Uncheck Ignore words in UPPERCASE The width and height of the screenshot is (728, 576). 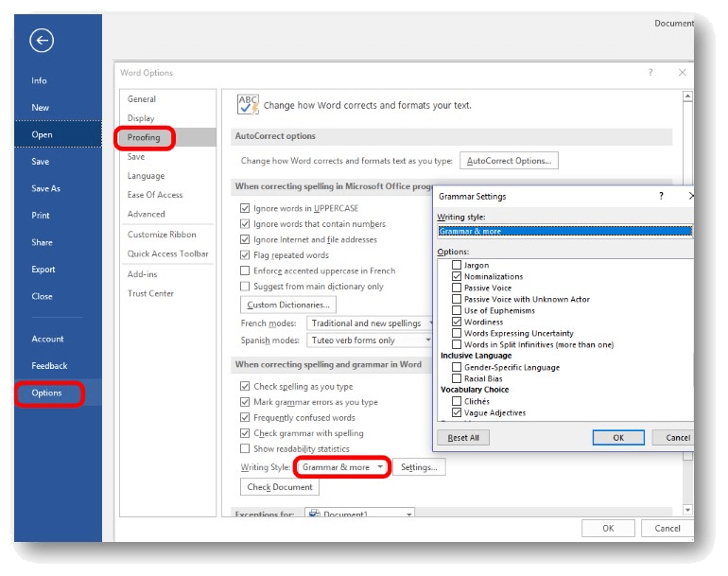(x=246, y=208)
